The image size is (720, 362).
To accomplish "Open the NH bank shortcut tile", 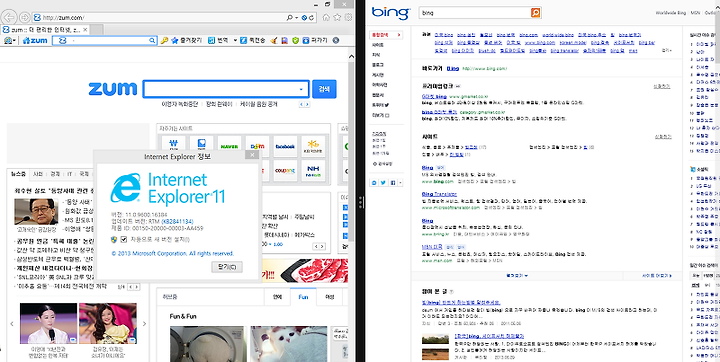I will 313,170.
